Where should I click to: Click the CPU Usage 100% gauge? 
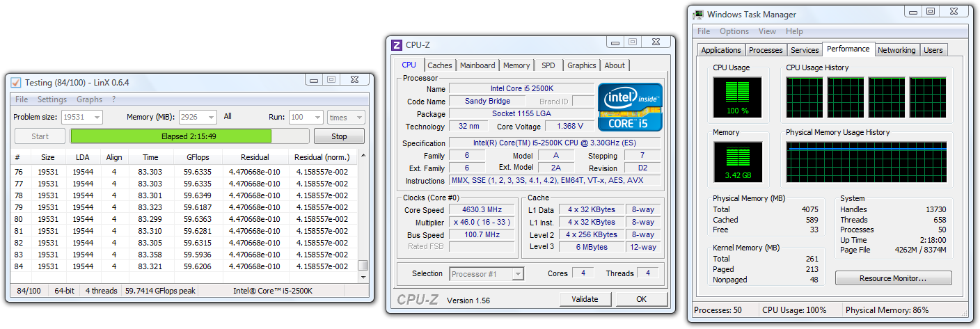coord(737,97)
